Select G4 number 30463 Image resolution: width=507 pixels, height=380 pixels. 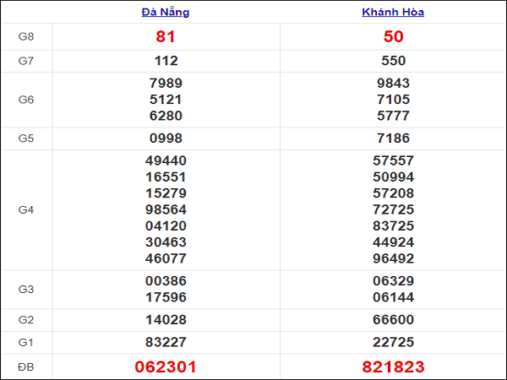166,242
